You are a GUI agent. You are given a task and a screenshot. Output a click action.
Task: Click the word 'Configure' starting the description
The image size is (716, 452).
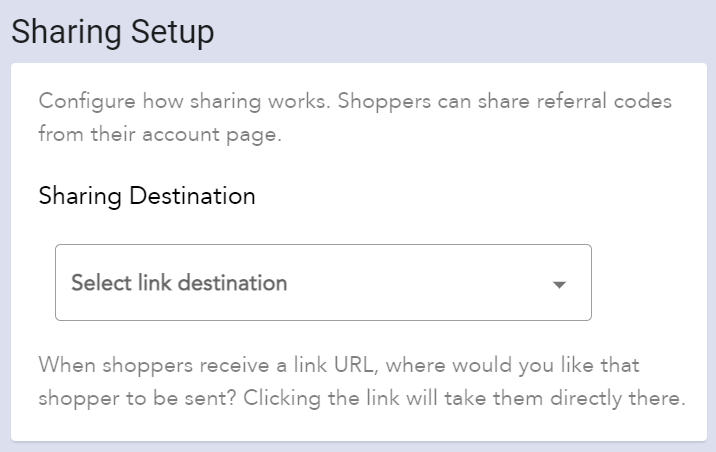tap(87, 102)
